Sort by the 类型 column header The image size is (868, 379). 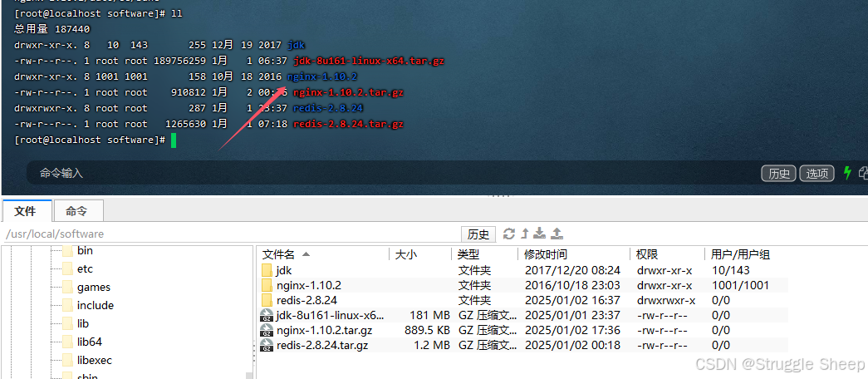485,254
